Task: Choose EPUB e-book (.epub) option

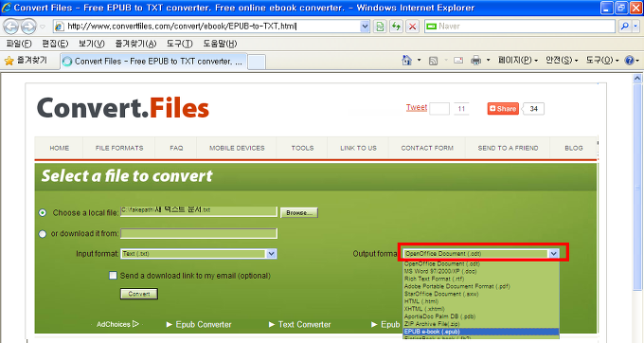Action: click(x=481, y=332)
